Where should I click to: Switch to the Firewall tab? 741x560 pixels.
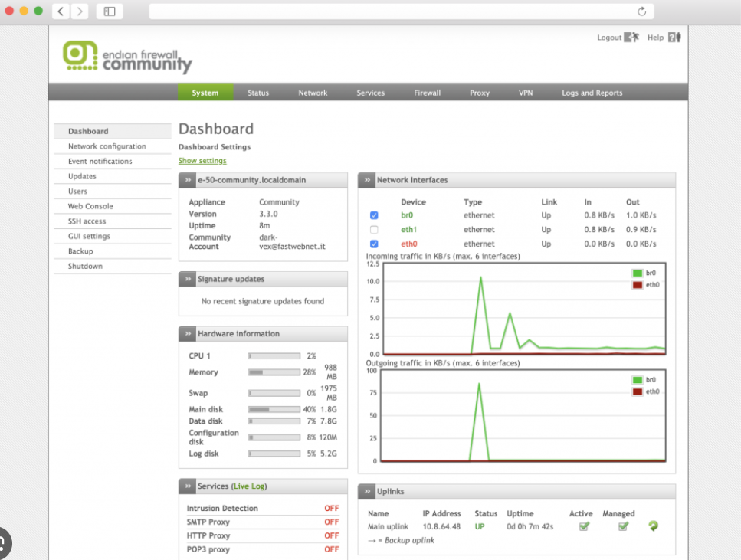pos(427,92)
